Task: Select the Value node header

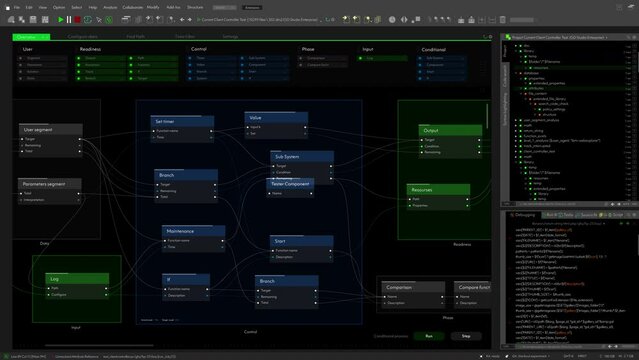Action: pyautogui.click(x=276, y=117)
